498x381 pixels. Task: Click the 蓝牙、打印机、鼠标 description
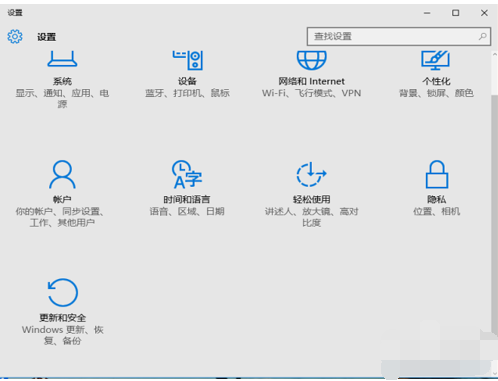[187, 93]
